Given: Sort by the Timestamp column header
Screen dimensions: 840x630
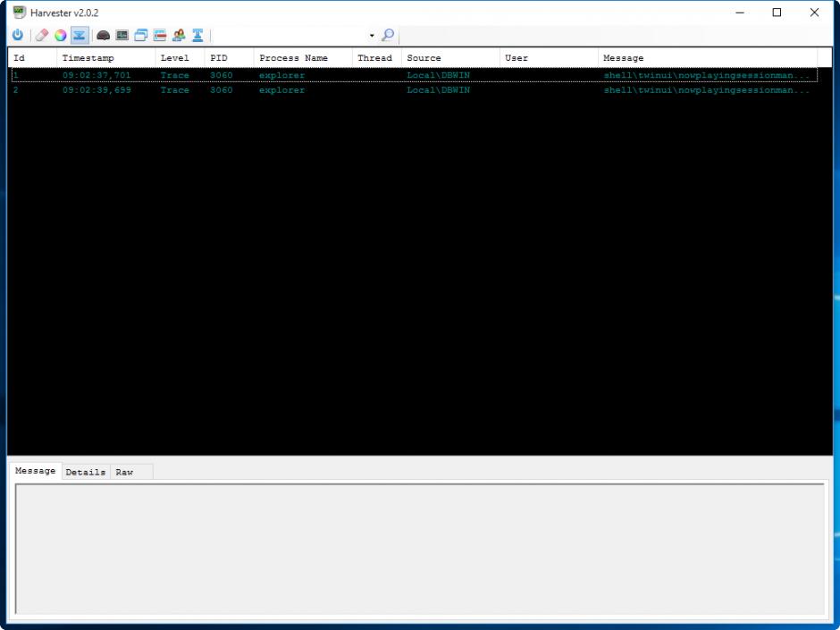Looking at the screenshot, I should [105, 58].
